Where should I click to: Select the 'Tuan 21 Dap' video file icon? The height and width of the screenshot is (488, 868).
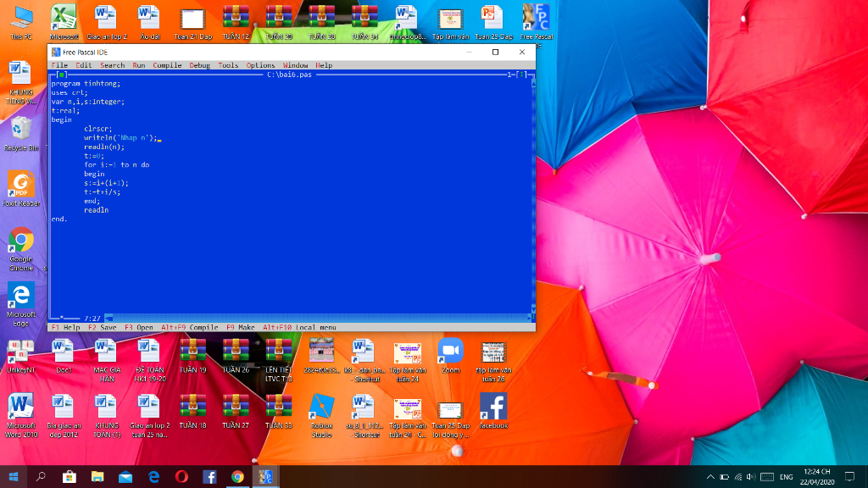pos(192,23)
